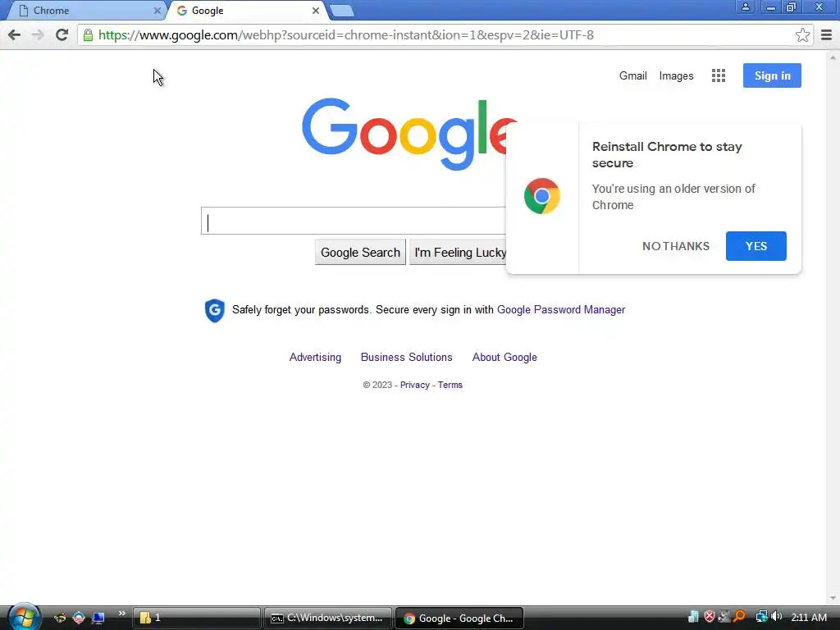Switch to C:\Windows\system command window

[328, 619]
